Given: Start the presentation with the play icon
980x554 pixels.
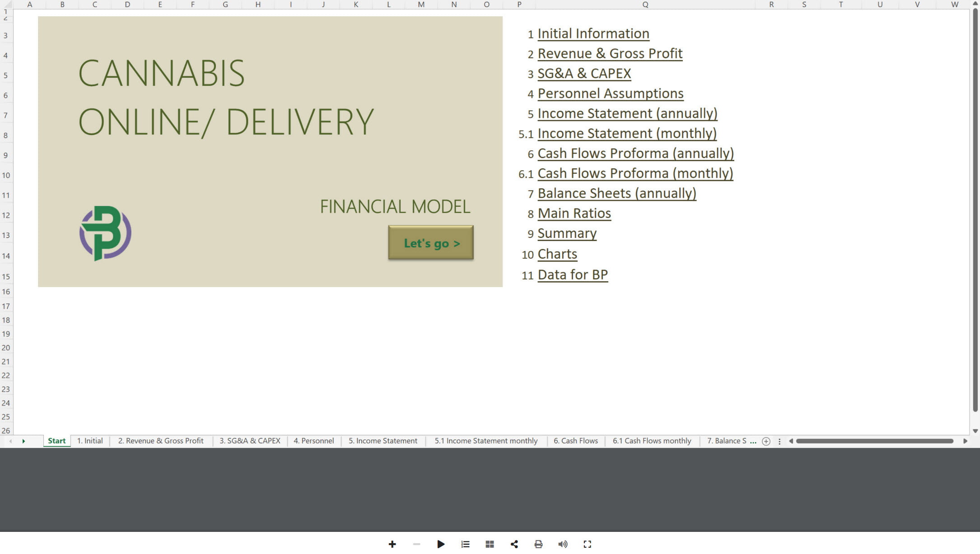Looking at the screenshot, I should [x=441, y=544].
